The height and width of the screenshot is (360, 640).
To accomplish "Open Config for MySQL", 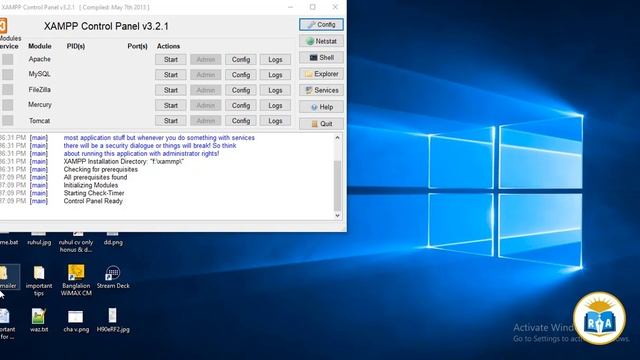I will (241, 75).
